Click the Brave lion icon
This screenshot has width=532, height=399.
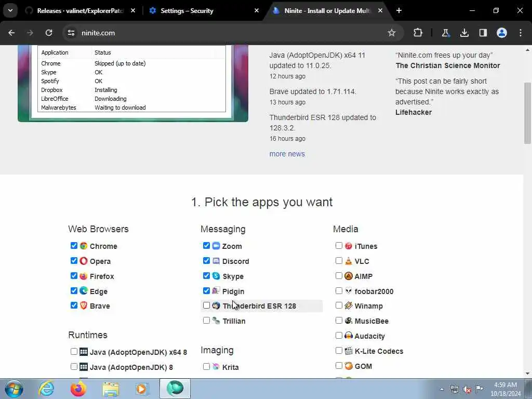pos(84,305)
